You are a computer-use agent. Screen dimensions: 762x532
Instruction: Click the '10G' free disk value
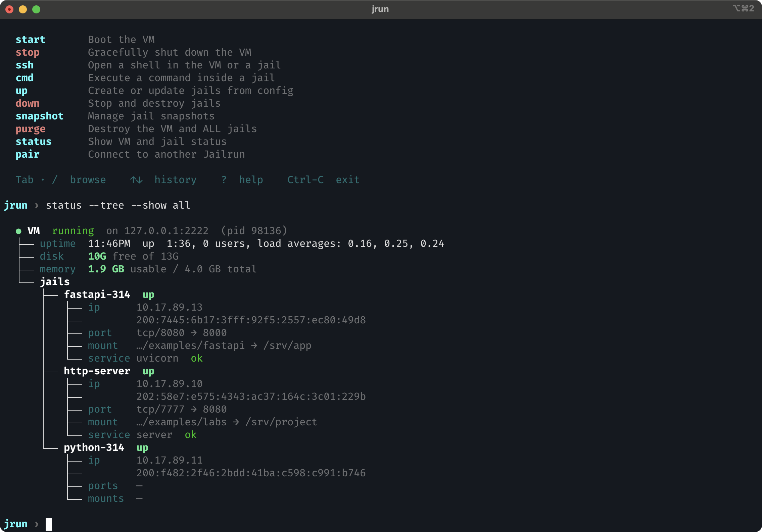pyautogui.click(x=97, y=256)
